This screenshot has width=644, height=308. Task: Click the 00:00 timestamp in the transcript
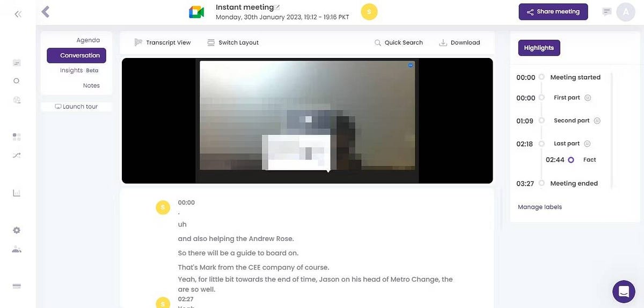click(186, 203)
